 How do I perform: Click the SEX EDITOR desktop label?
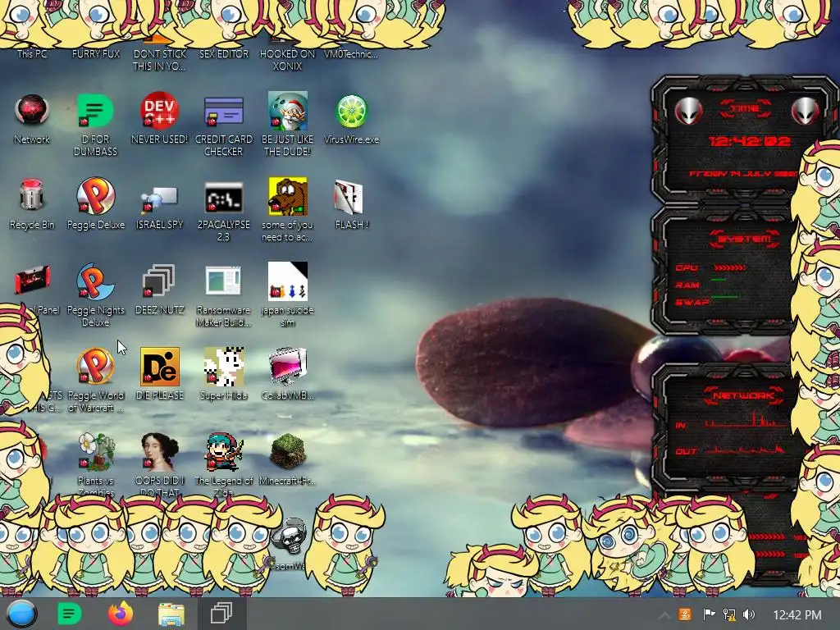[224, 54]
